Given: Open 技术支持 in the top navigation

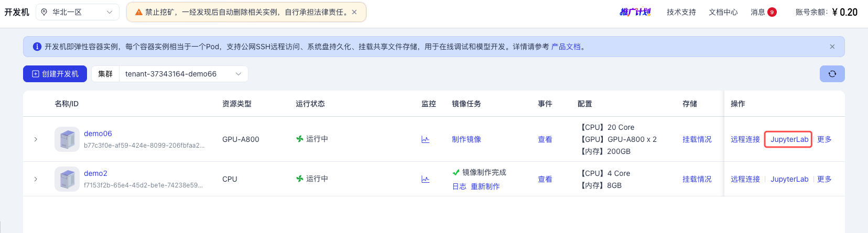Looking at the screenshot, I should 681,12.
